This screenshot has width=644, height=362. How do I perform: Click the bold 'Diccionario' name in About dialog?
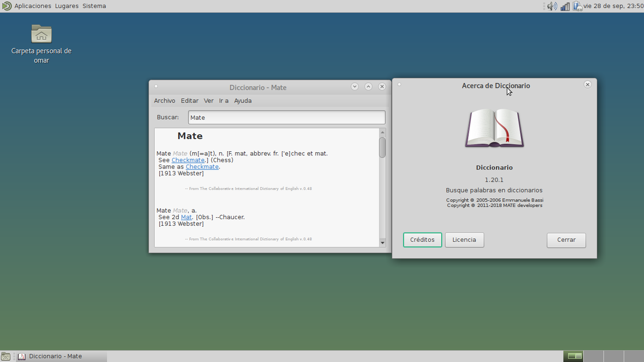click(495, 167)
